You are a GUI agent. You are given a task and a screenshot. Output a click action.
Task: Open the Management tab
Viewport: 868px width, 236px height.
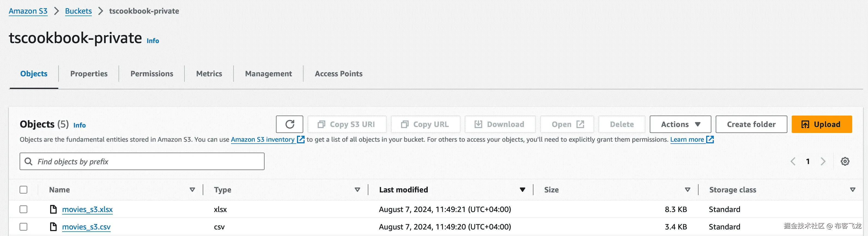coord(268,74)
